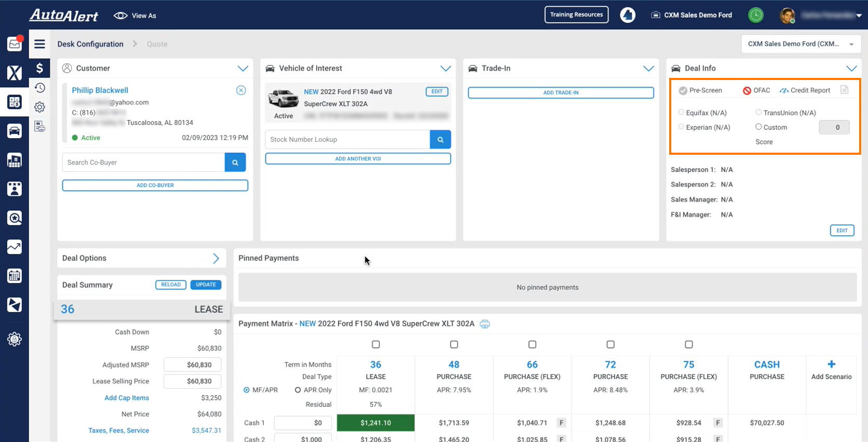Open the history clock icon
Image resolution: width=868 pixels, height=442 pixels.
(40, 88)
